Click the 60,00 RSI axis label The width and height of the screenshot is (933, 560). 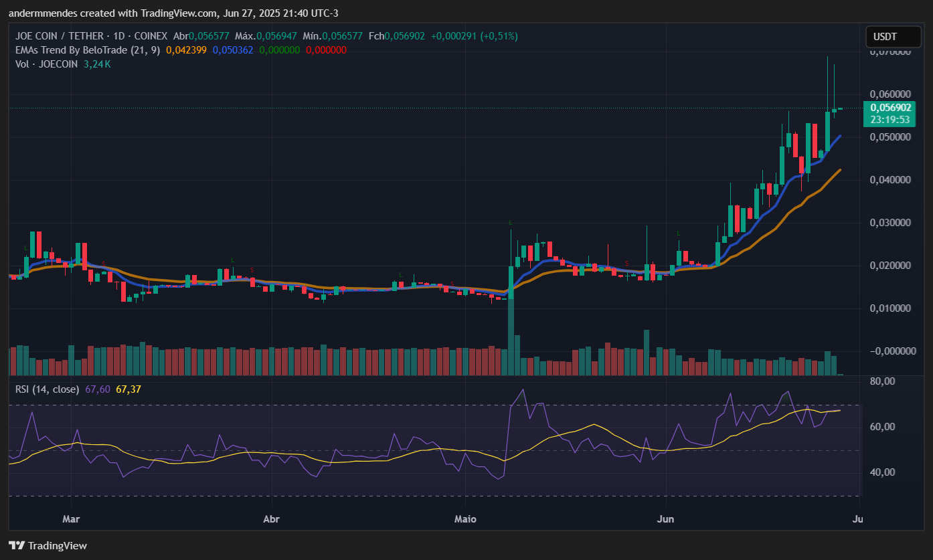coord(883,426)
